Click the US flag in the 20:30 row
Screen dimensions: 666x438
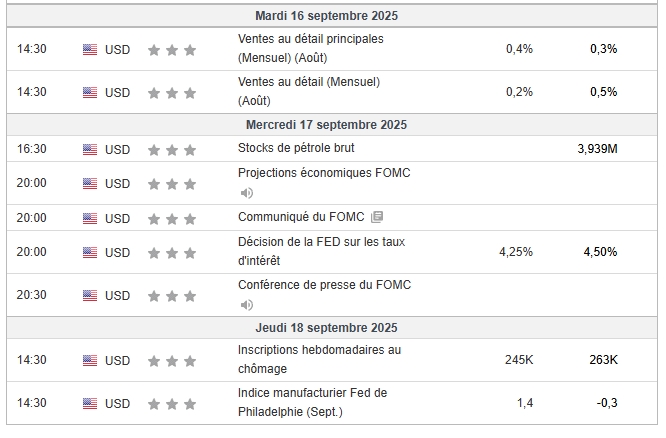(90, 295)
